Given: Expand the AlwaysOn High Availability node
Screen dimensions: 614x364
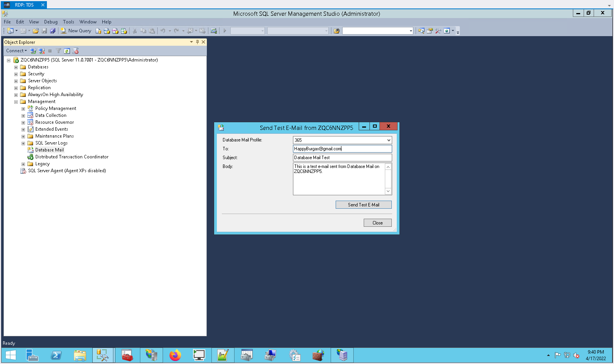Looking at the screenshot, I should (16, 95).
